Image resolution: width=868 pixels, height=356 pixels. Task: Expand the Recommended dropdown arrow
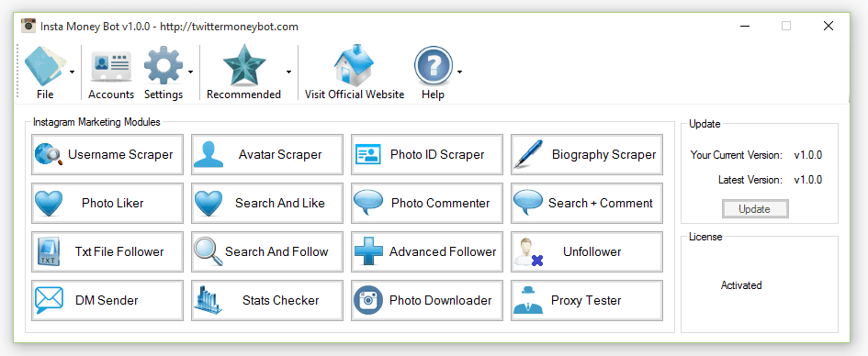(x=288, y=72)
